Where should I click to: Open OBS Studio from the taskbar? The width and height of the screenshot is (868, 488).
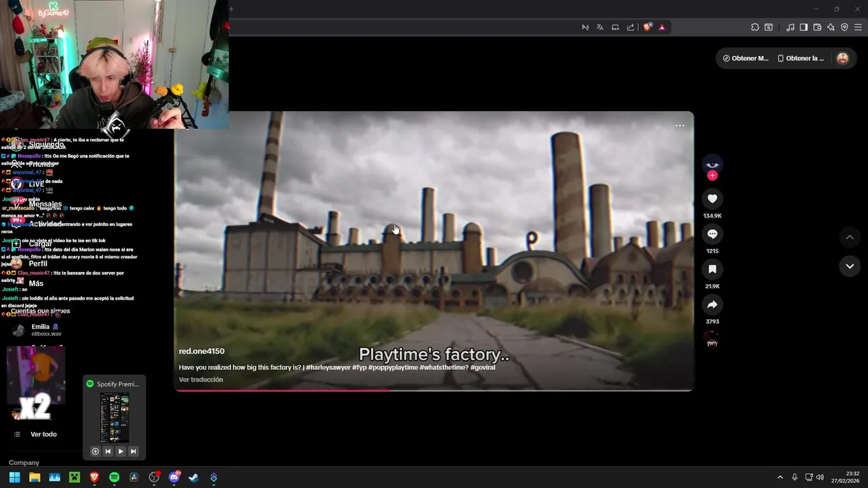point(154,477)
